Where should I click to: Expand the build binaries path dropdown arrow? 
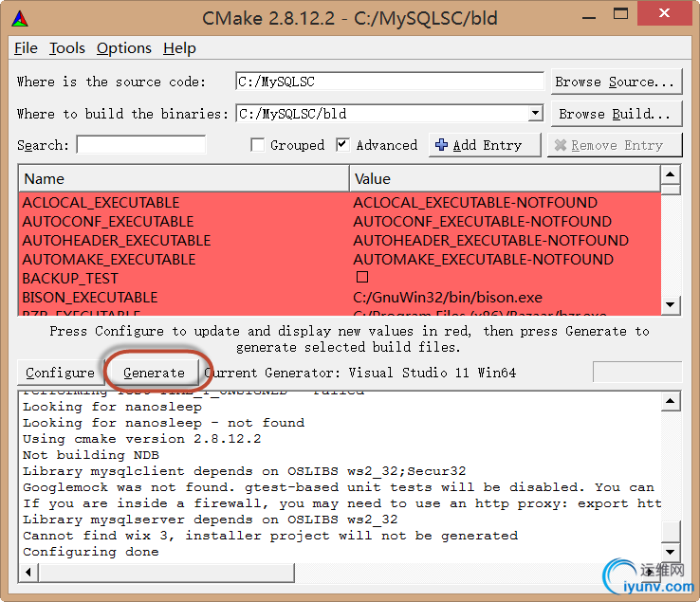point(535,114)
